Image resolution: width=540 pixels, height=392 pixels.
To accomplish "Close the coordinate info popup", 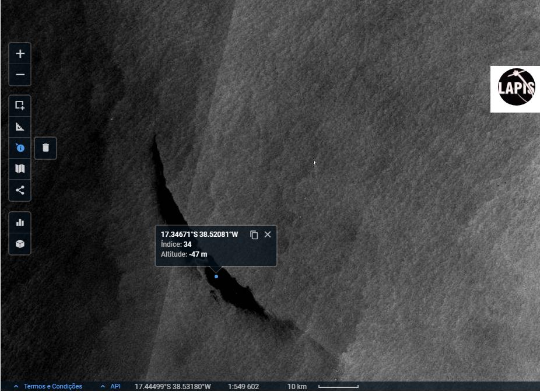I will tap(268, 235).
